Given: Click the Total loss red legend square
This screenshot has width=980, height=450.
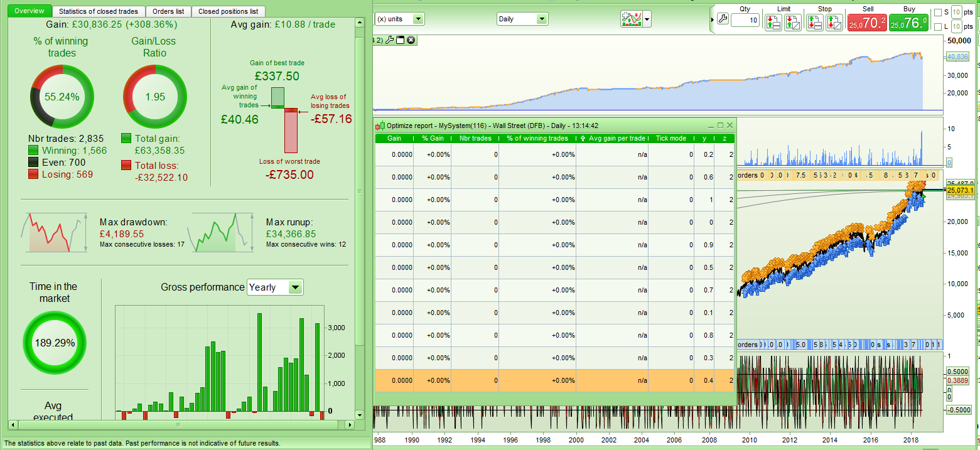Looking at the screenshot, I should pos(126,165).
